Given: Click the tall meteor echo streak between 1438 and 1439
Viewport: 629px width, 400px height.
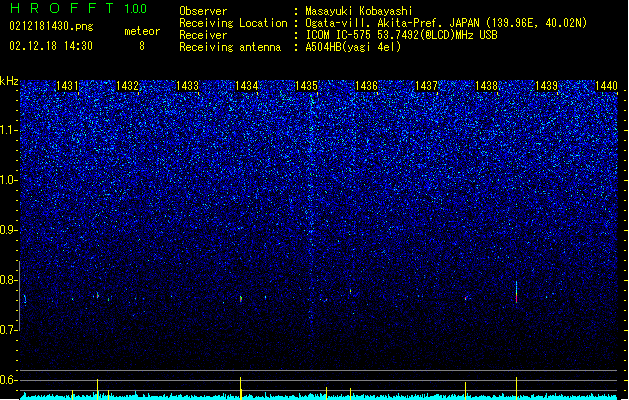Looking at the screenshot, I should pyautogui.click(x=516, y=292).
